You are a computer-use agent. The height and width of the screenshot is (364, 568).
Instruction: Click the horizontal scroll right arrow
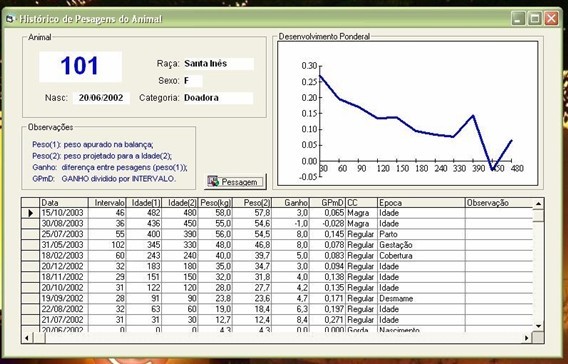[x=527, y=338]
